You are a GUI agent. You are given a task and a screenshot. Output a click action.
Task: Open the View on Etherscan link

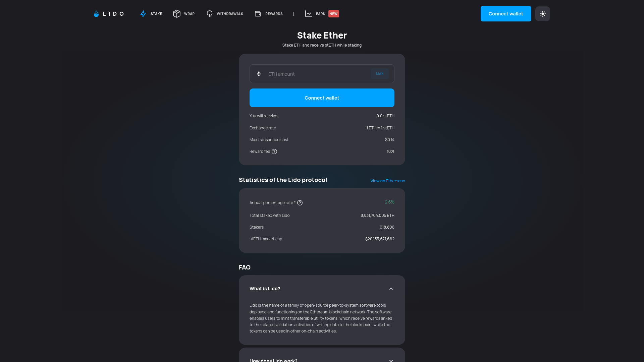click(388, 181)
